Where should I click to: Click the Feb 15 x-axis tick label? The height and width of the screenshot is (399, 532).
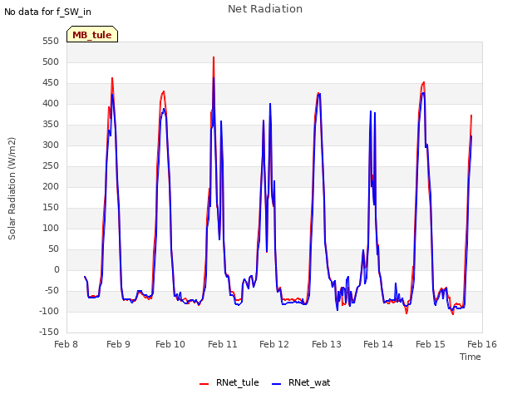431,344
